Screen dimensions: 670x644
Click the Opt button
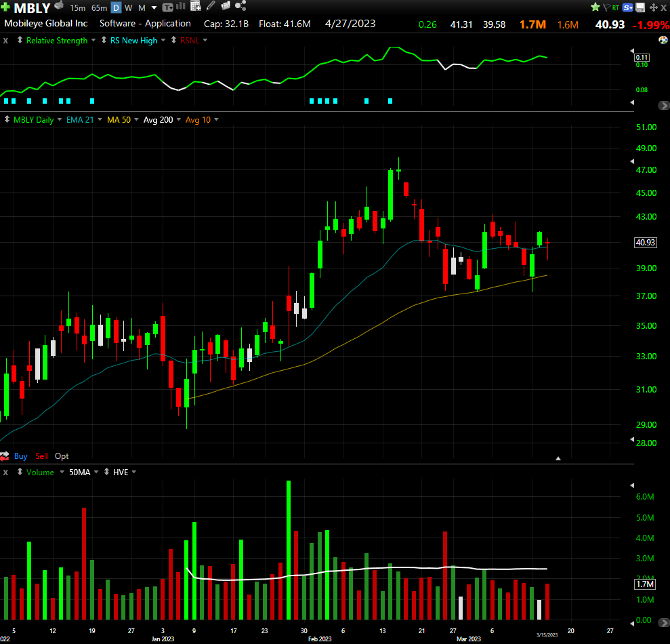[x=62, y=456]
